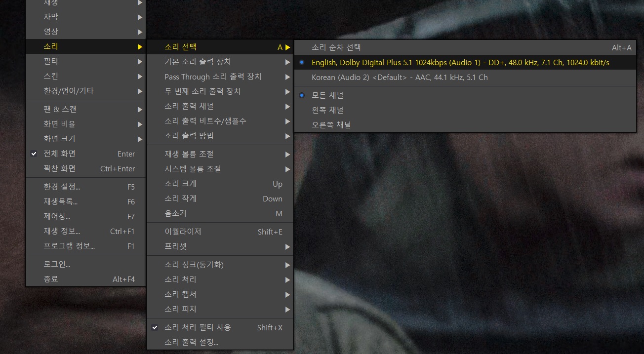Viewport: 644px width, 354px height.
Task: Choose 오른쪽 채널 (right channel)
Action: click(330, 125)
